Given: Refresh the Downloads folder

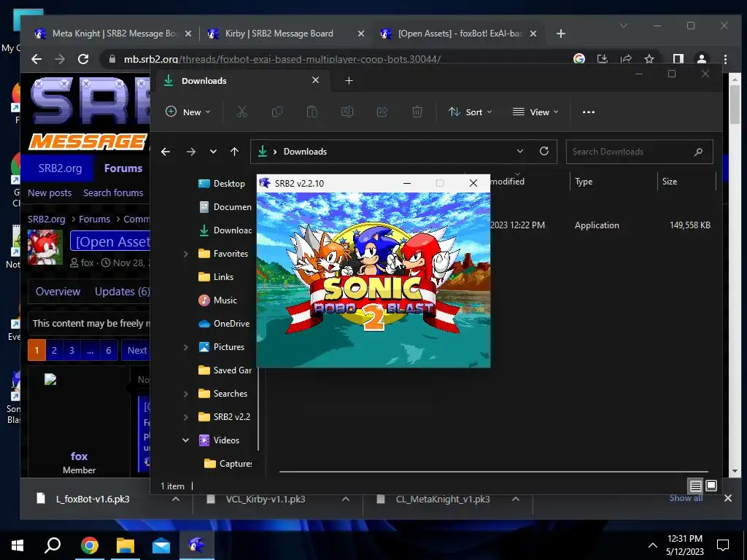Looking at the screenshot, I should tap(544, 151).
